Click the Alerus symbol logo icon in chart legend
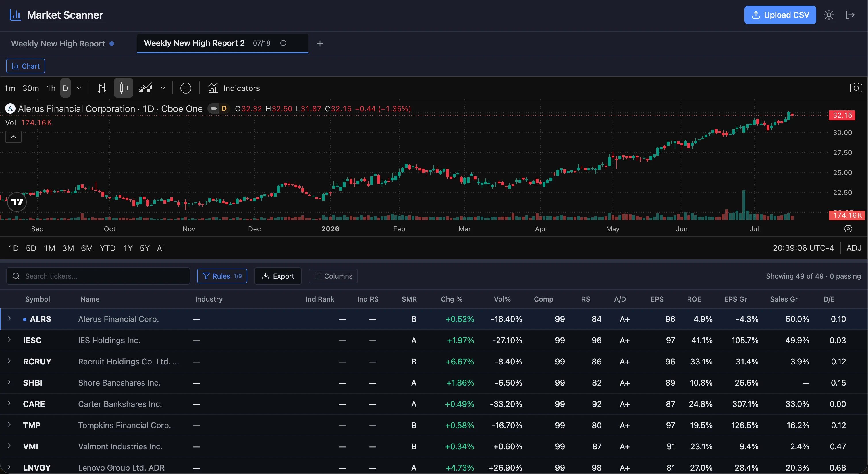 click(10, 108)
